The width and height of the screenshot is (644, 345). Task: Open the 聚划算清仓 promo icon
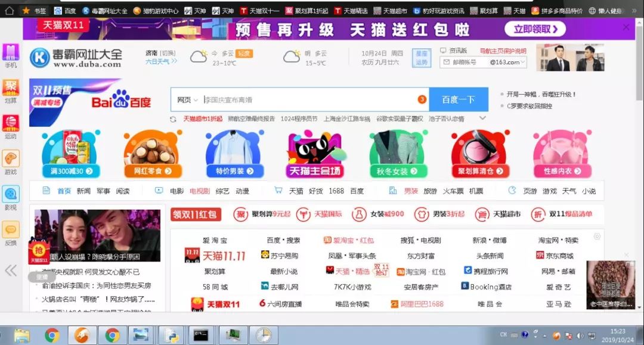480,154
